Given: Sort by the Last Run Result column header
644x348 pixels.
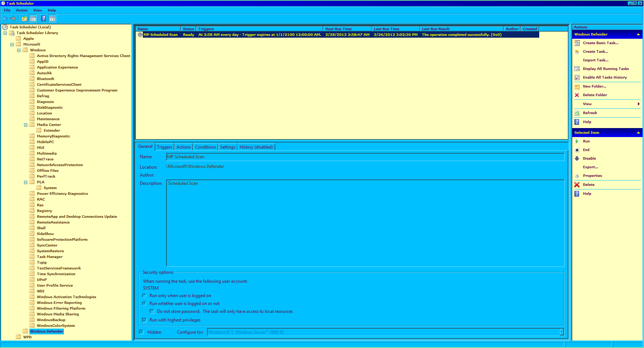Looking at the screenshot, I should point(461,29).
